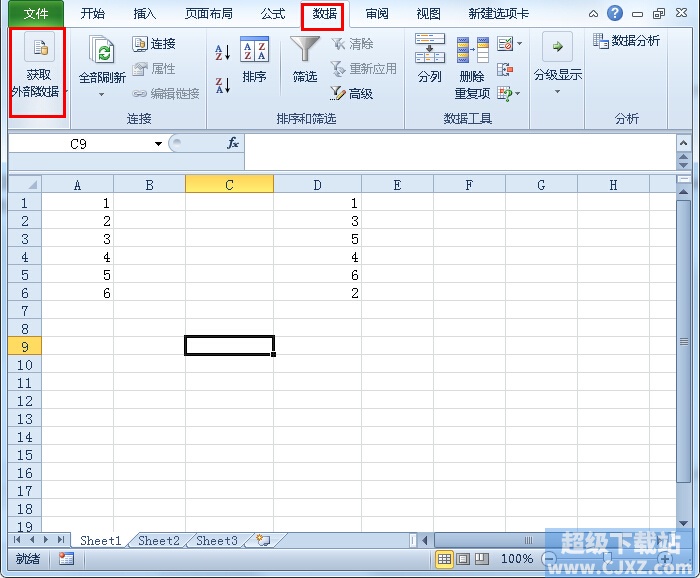Viewport: 700px width, 578px height.
Task: Switch to the Formulas (公式) tab
Action: 272,13
